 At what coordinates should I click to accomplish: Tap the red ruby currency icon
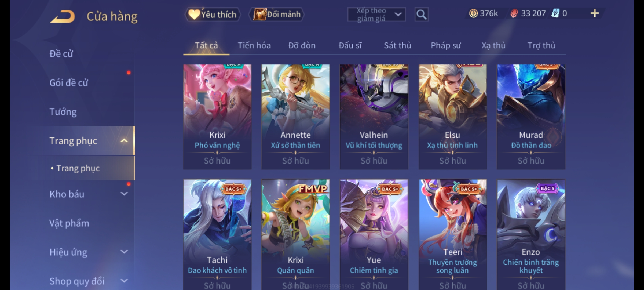[514, 13]
